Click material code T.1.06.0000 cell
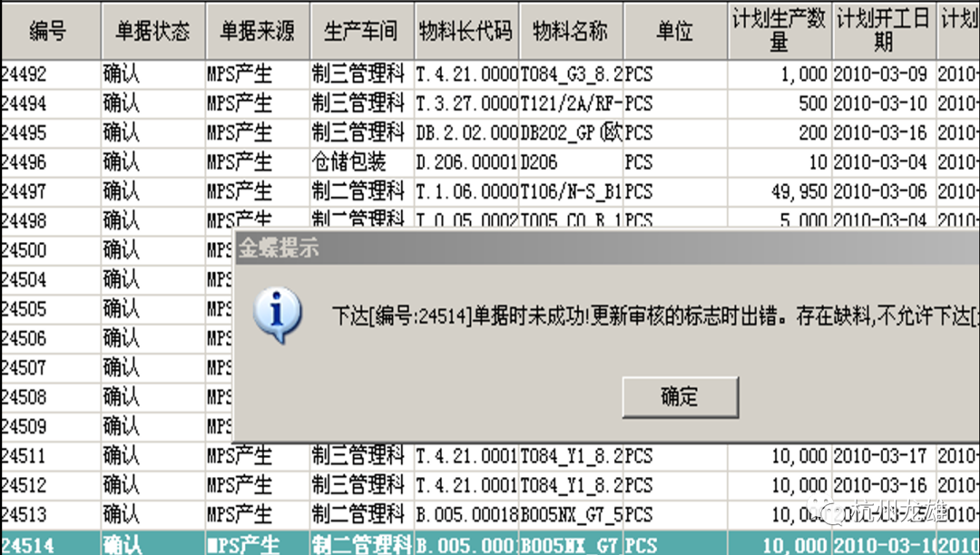980x555 pixels. pyautogui.click(x=466, y=191)
